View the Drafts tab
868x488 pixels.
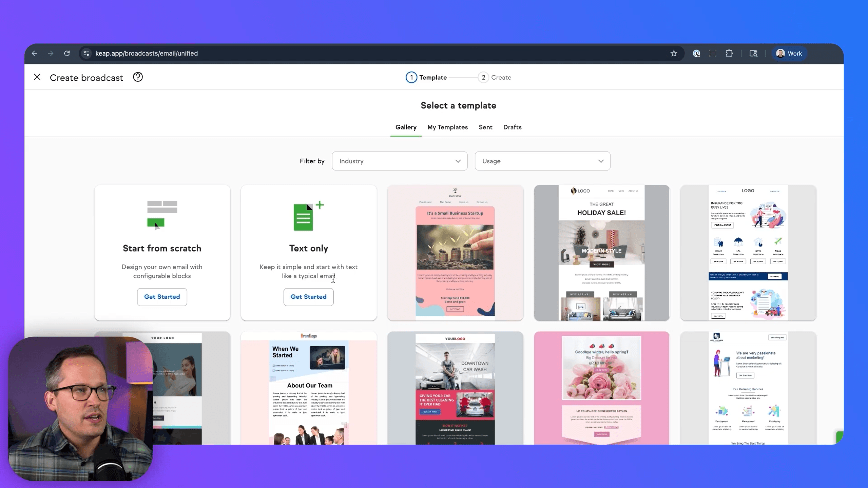pos(512,127)
